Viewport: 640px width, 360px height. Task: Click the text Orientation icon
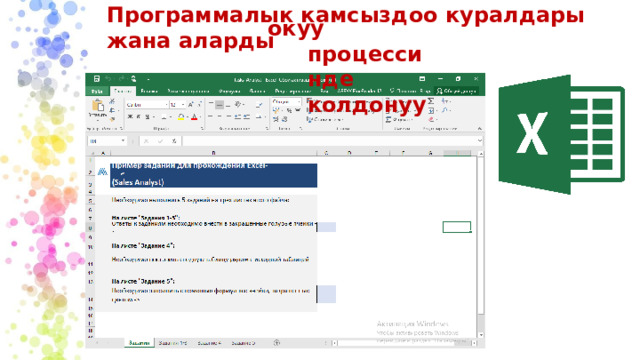tap(238, 105)
